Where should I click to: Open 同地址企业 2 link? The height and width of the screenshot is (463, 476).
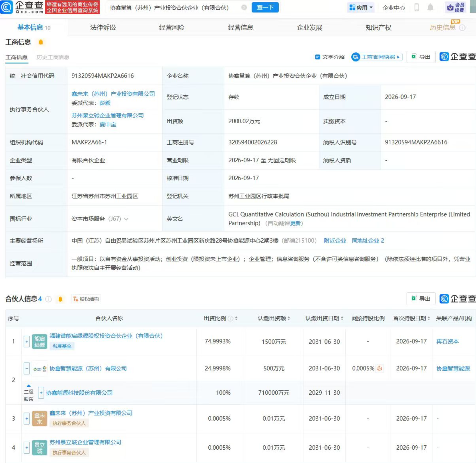click(368, 241)
